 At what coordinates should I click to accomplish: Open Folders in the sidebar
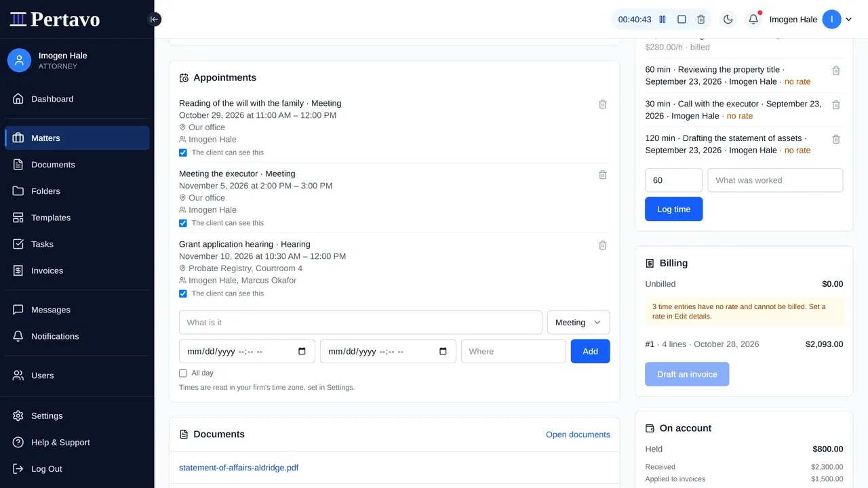77,191
